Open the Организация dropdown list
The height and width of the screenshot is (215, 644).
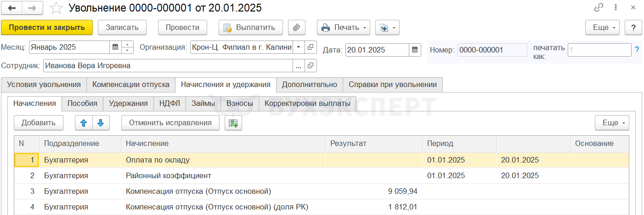(x=299, y=47)
